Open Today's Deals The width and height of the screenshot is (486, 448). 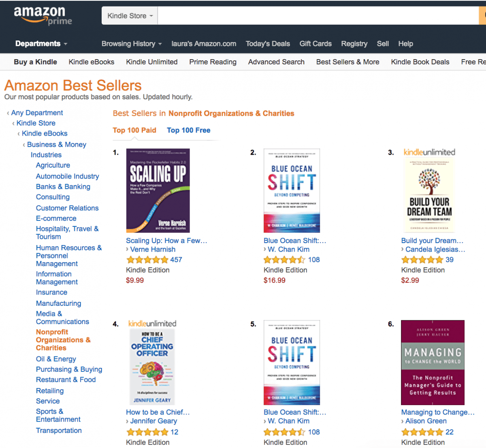coord(268,43)
